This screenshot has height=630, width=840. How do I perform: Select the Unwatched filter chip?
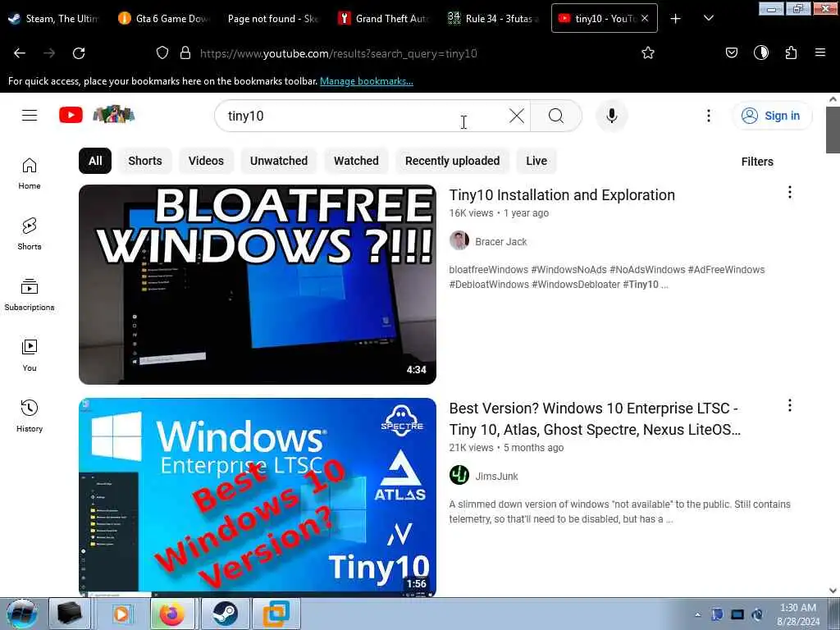coord(279,161)
